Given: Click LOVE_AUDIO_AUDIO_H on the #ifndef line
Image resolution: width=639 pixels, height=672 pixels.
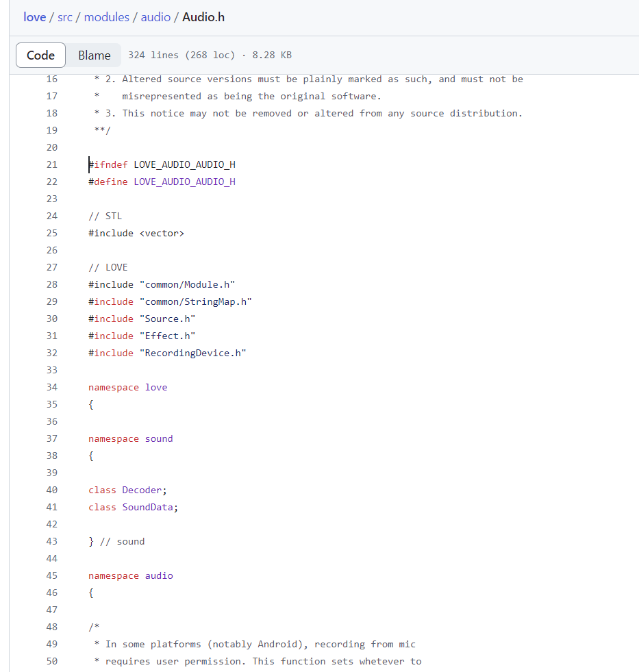Looking at the screenshot, I should (x=185, y=164).
